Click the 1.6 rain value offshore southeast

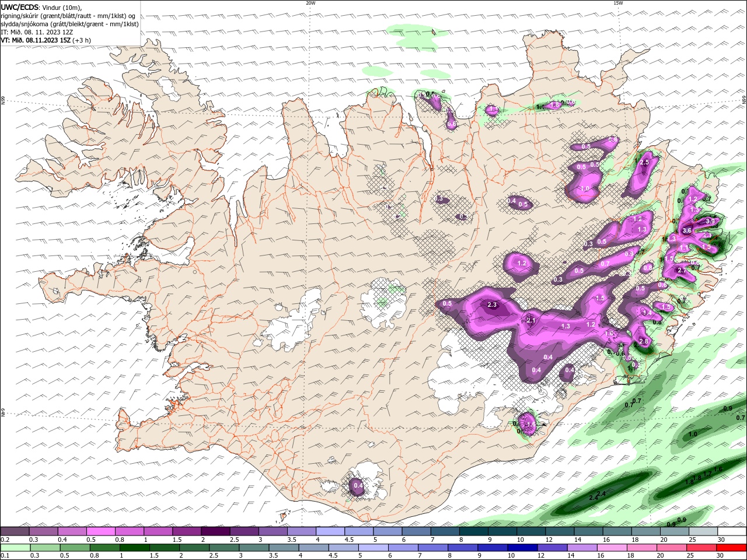pyautogui.click(x=718, y=470)
